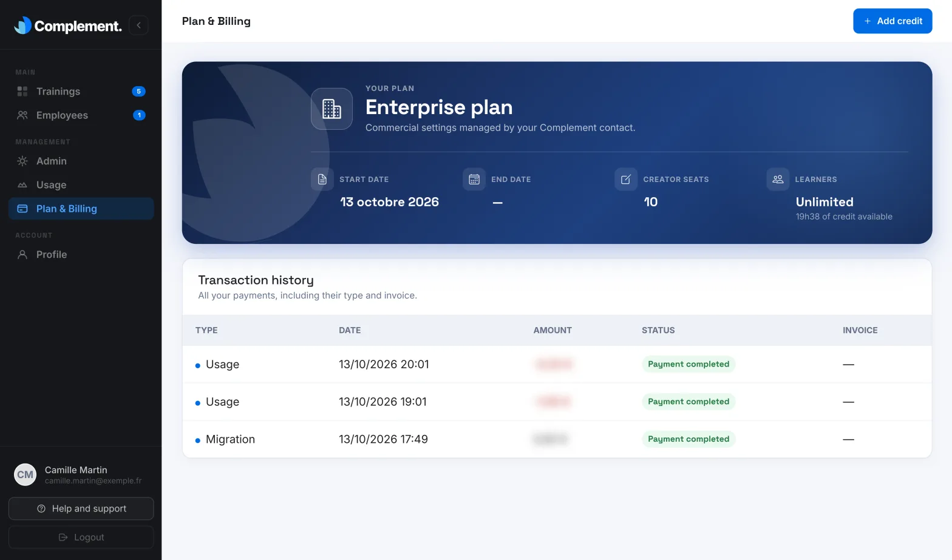
Task: Click the Camille Martin account name
Action: click(x=76, y=470)
